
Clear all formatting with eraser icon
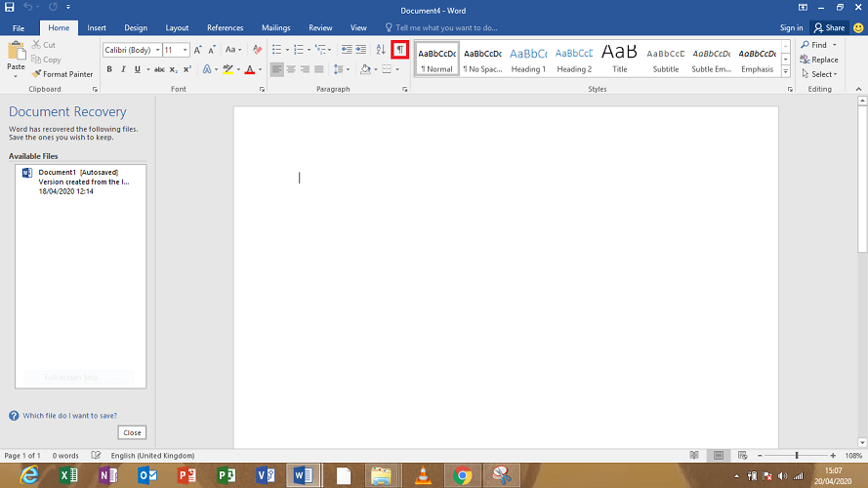click(257, 50)
